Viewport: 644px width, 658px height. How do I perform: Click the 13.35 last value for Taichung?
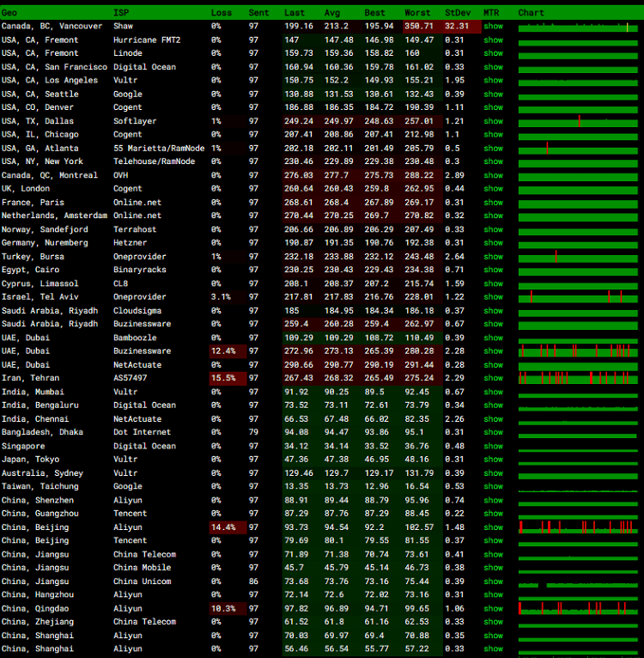pos(296,486)
